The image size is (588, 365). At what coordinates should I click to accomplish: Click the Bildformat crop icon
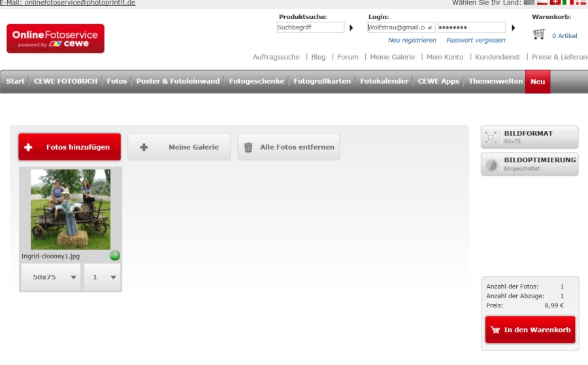point(491,137)
